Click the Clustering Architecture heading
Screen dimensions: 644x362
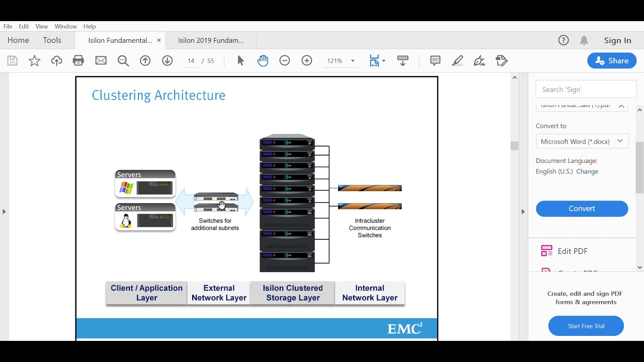point(158,95)
